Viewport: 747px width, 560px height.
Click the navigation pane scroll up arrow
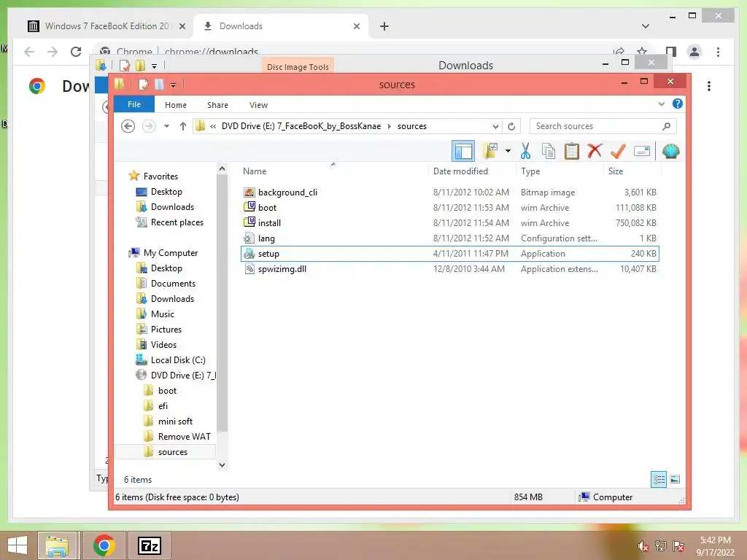click(222, 168)
